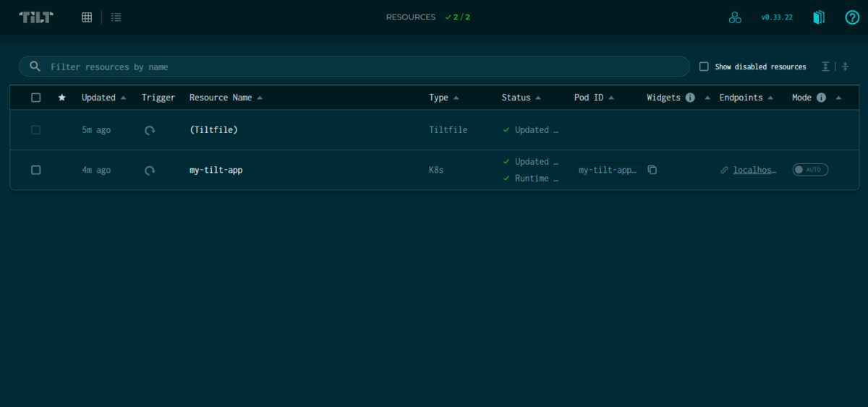The width and height of the screenshot is (868, 407).
Task: Click my-tilt-app Updated status
Action: click(531, 162)
